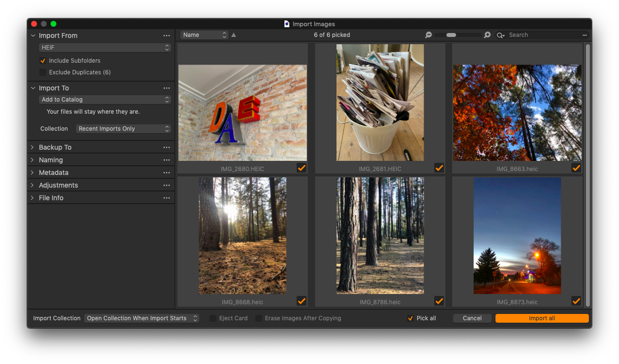Open the Add to Catalog destination dropdown
The height and width of the screenshot is (364, 619).
point(105,99)
